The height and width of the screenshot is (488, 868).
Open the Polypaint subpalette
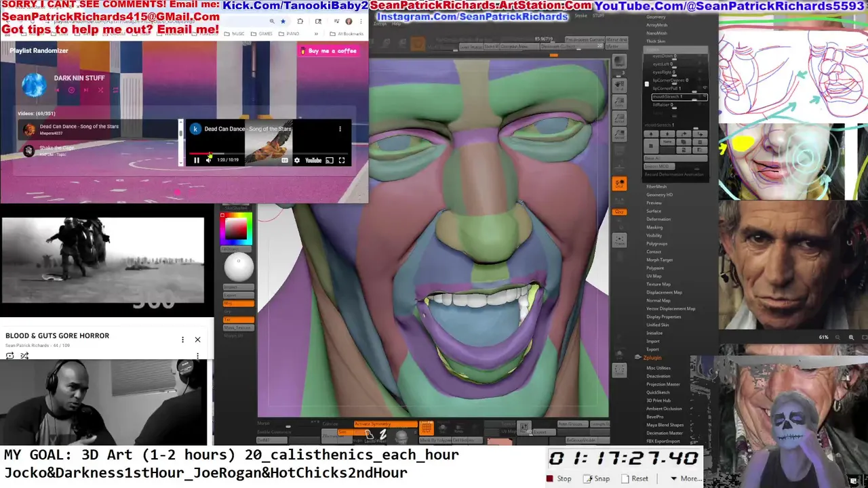click(x=655, y=268)
